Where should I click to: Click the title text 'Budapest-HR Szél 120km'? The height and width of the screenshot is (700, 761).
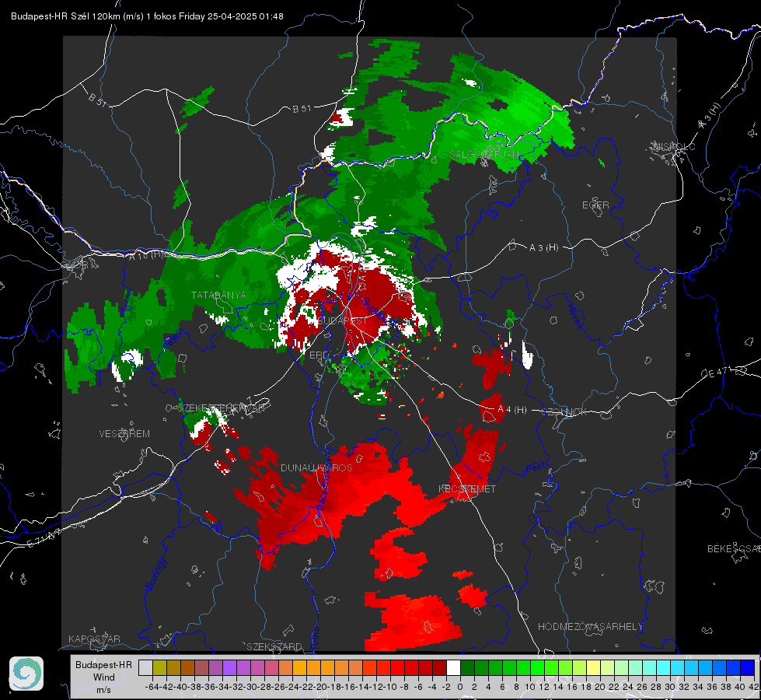click(x=66, y=16)
